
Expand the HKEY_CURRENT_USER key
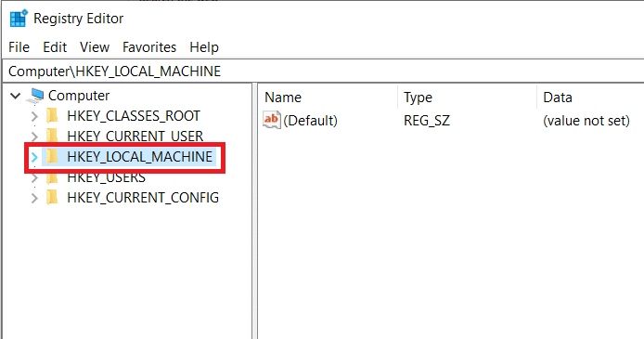click(34, 137)
